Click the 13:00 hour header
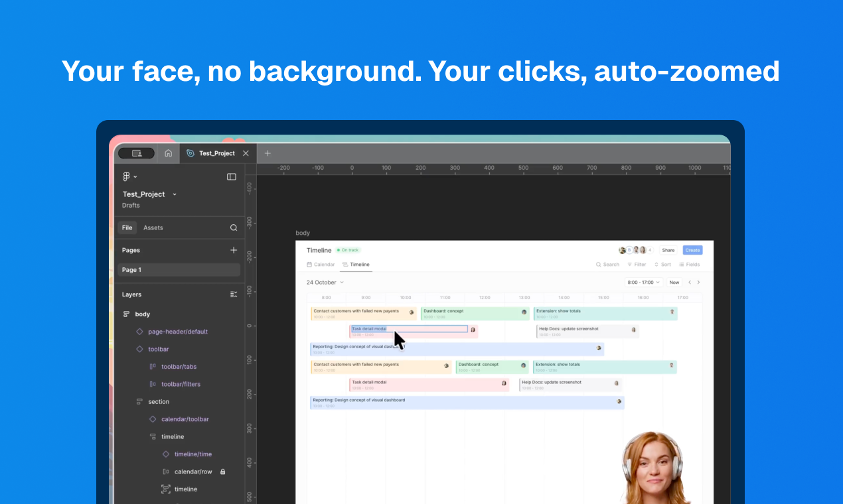843x504 pixels. (524, 298)
